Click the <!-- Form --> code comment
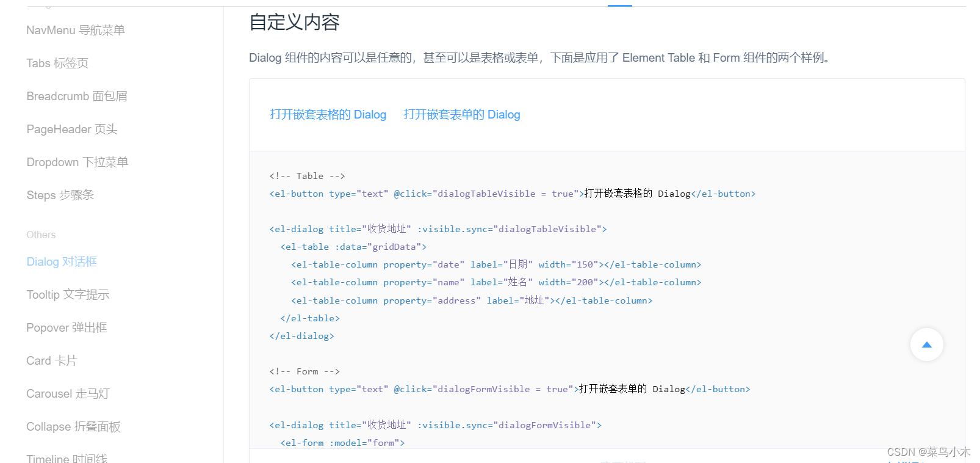 304,371
